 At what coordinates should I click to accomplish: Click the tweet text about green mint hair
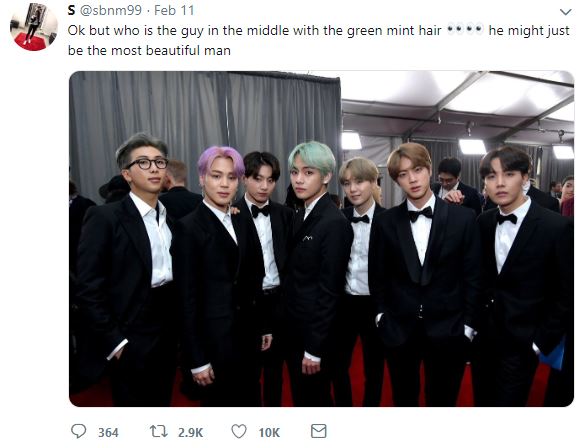pyautogui.click(x=319, y=40)
